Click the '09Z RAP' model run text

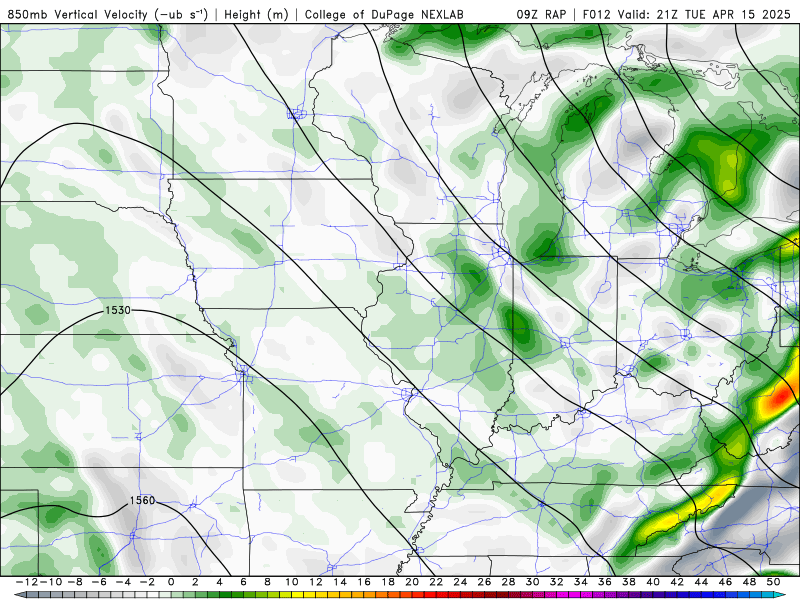pos(541,14)
